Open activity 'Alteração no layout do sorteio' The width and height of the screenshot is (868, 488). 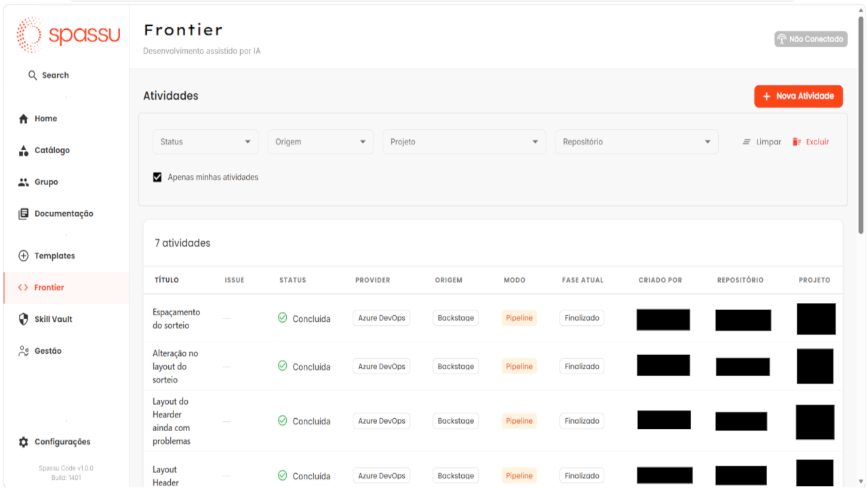(x=176, y=367)
